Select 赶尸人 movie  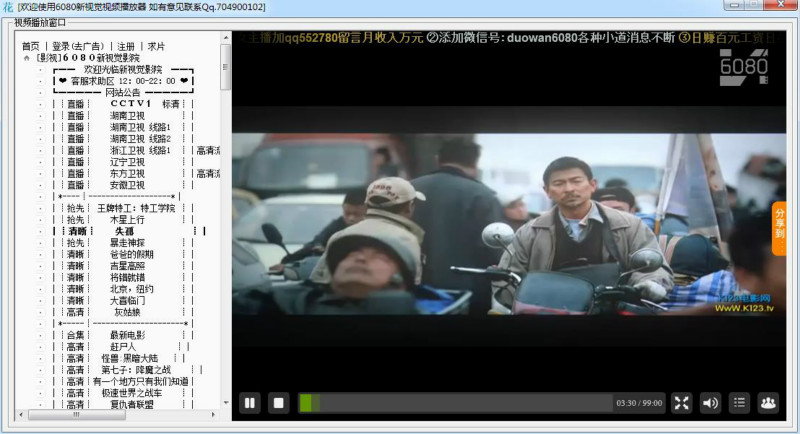click(123, 347)
